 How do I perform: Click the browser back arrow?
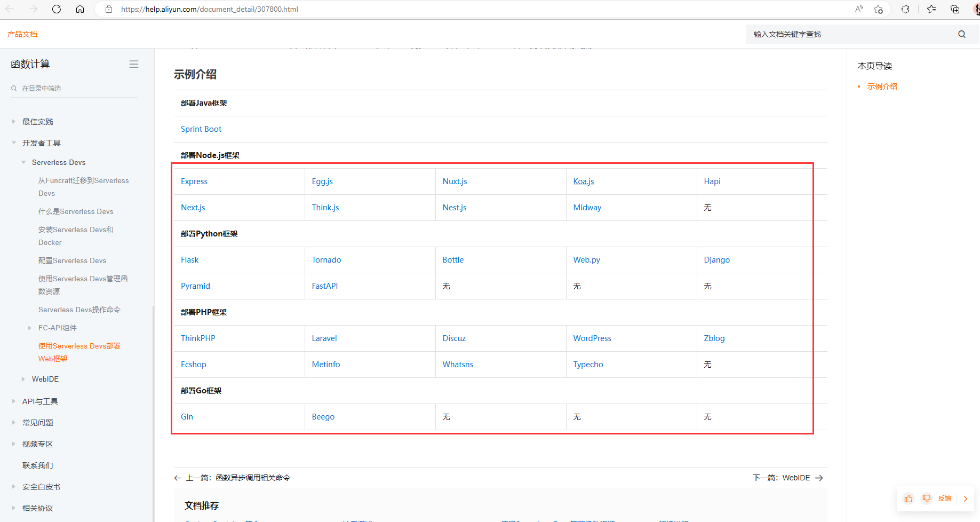point(10,9)
